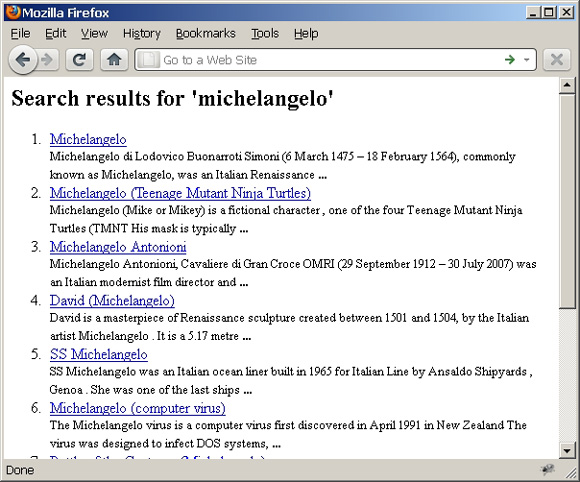Viewport: 580px width, 482px height.
Task: Open the File menu
Action: tap(20, 34)
